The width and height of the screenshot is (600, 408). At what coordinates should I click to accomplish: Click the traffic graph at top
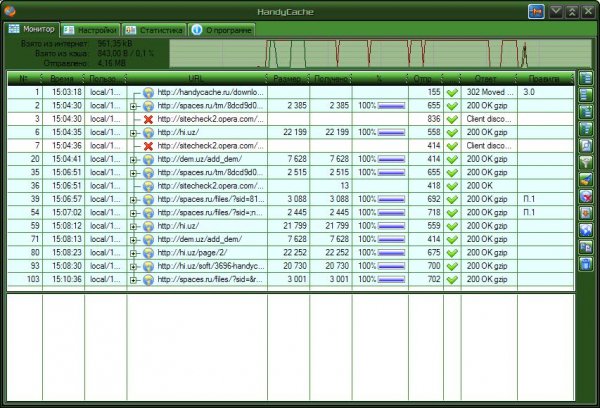click(381, 53)
